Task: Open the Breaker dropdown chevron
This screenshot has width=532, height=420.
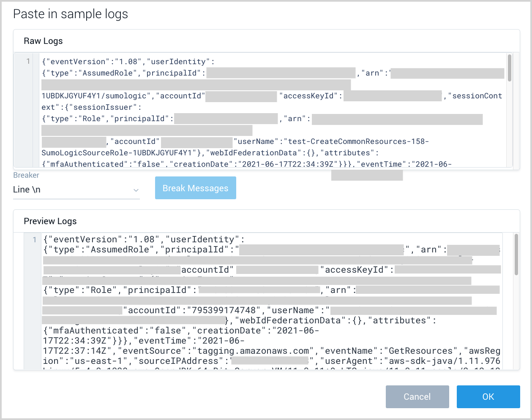Action: click(x=136, y=190)
